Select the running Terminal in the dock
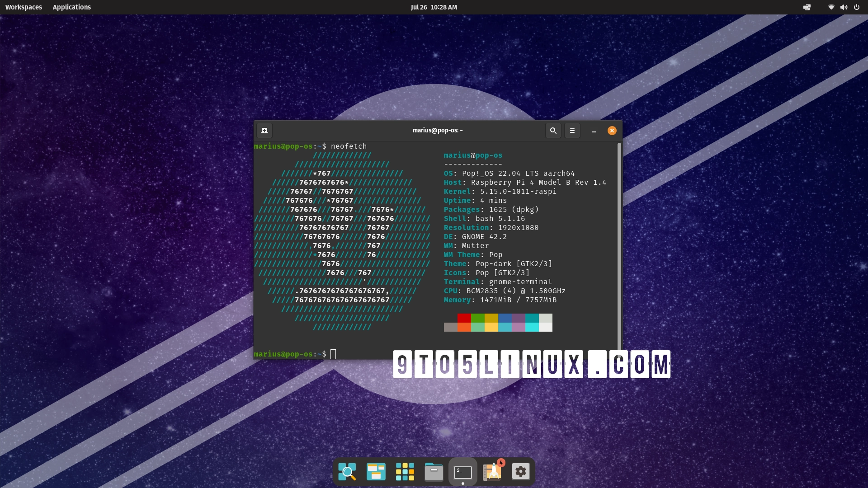The width and height of the screenshot is (868, 488). click(462, 471)
